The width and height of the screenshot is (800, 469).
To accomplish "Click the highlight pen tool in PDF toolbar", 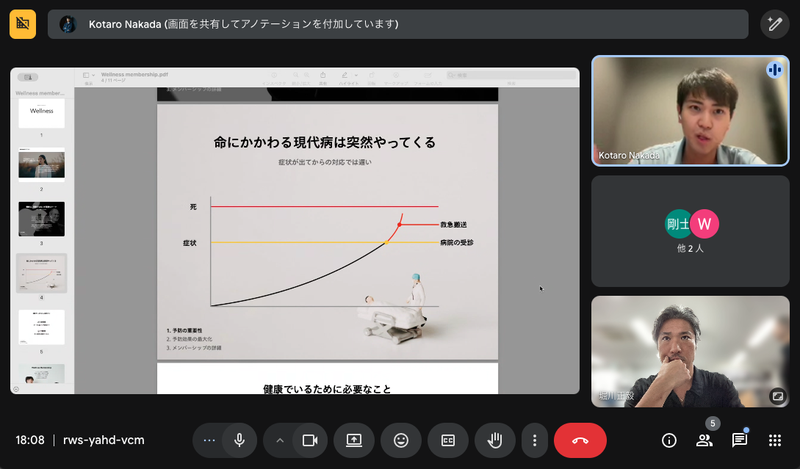I will tap(345, 75).
